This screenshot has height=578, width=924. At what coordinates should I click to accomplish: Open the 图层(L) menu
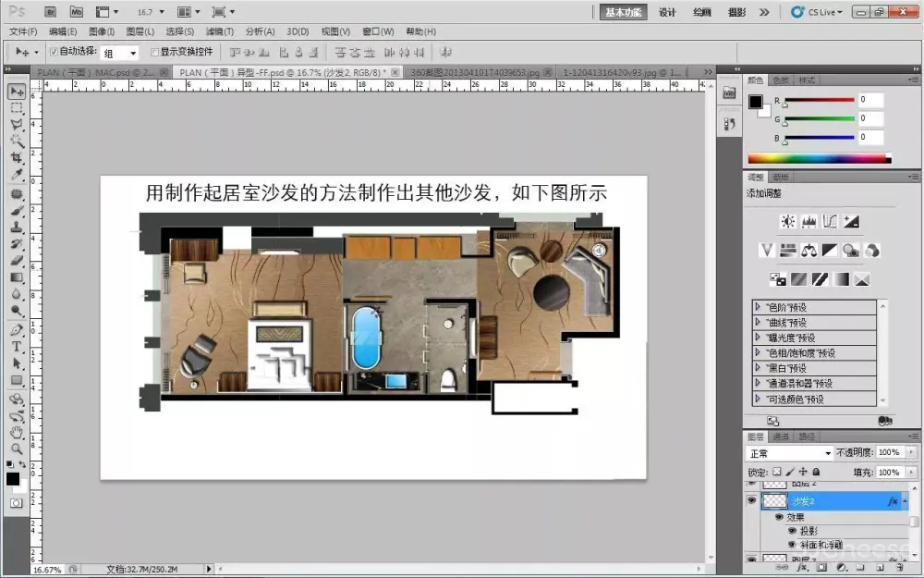[140, 31]
